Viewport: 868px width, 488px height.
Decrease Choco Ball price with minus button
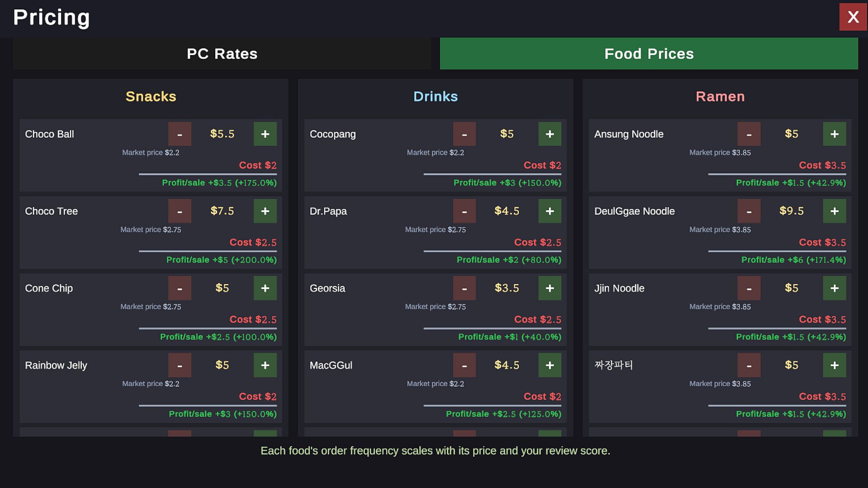pos(179,134)
